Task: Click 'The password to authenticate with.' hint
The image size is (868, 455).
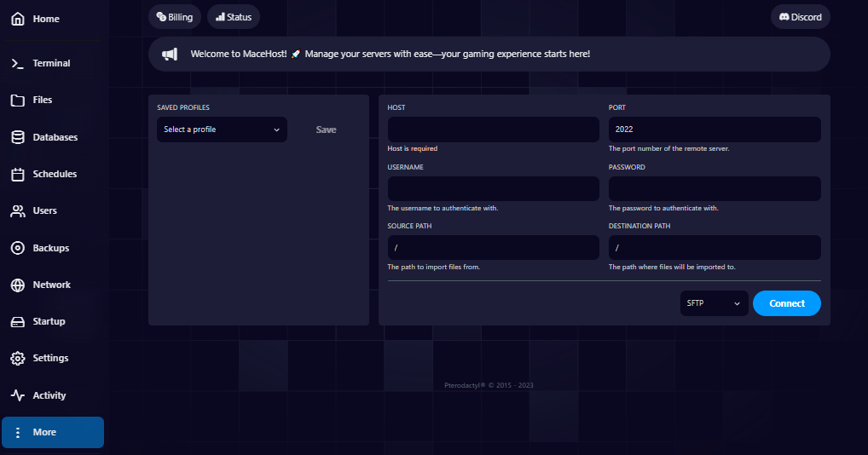Action: point(663,209)
